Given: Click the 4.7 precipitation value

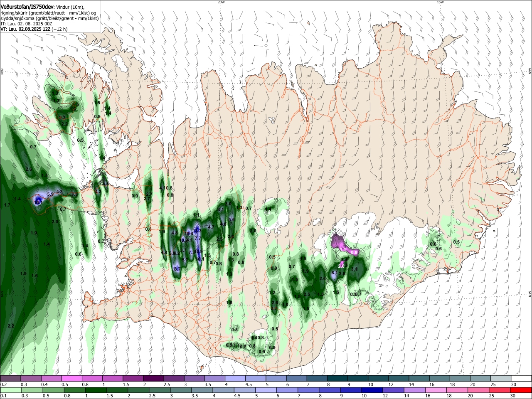Looking at the screenshot, I should click(211, 227).
